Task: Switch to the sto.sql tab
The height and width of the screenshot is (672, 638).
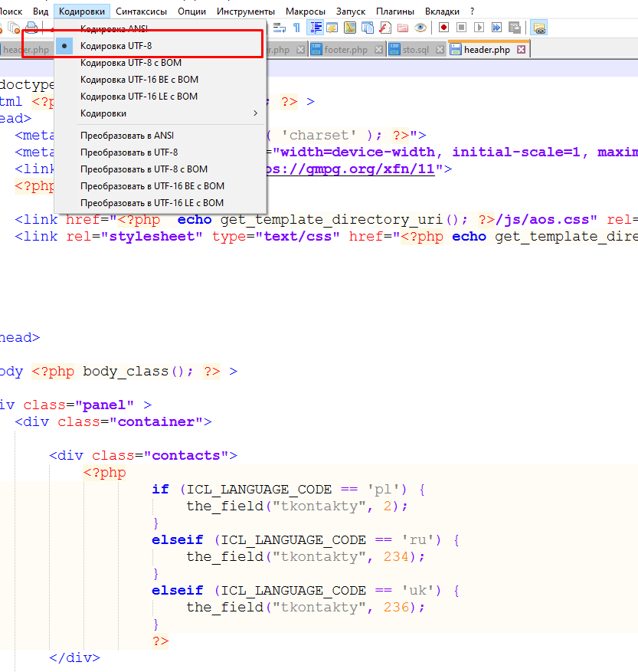Action: click(x=415, y=50)
